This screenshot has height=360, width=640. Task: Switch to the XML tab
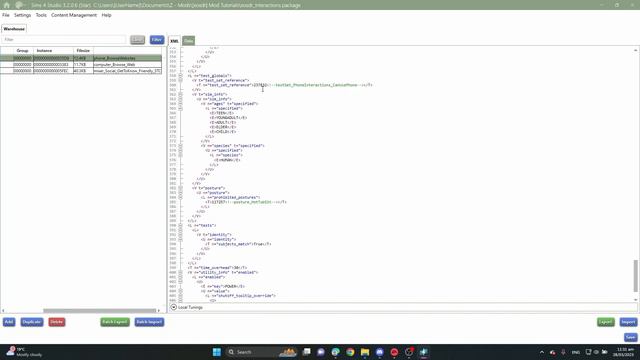tap(174, 41)
